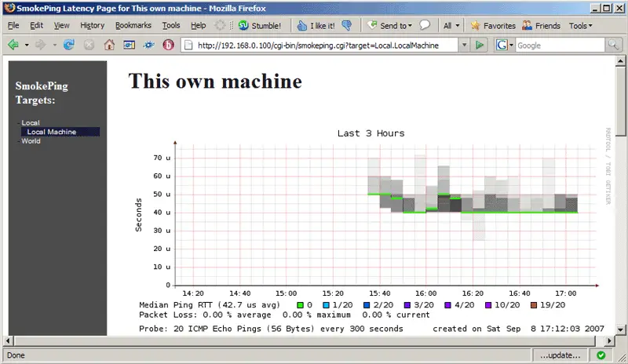Viewport: 628px width, 364px height.
Task: Click the 'Done' status bar text
Action: [16, 355]
